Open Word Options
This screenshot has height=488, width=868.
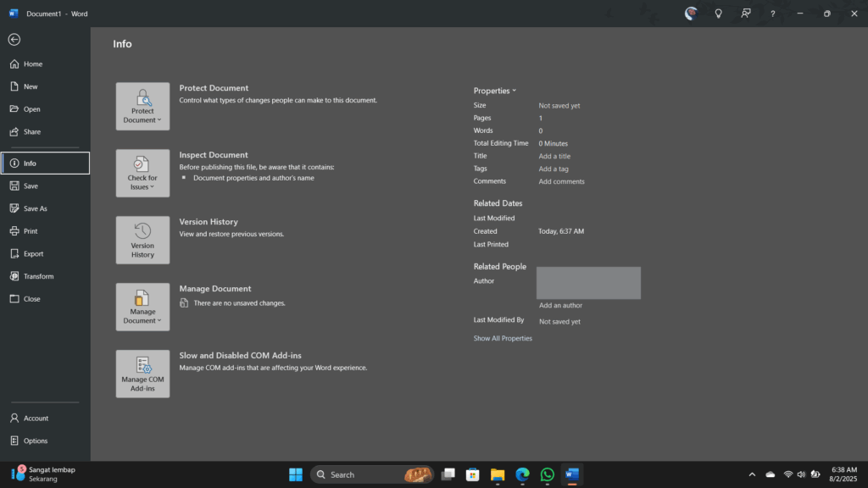(45, 441)
